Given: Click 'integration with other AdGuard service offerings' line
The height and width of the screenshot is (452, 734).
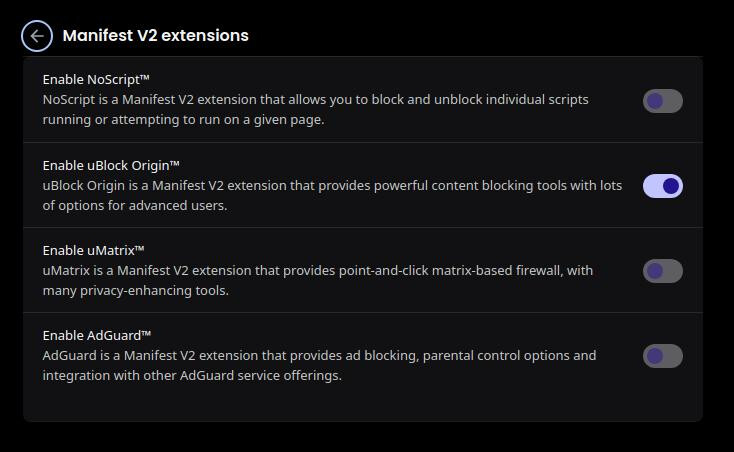Looking at the screenshot, I should click(x=192, y=376).
